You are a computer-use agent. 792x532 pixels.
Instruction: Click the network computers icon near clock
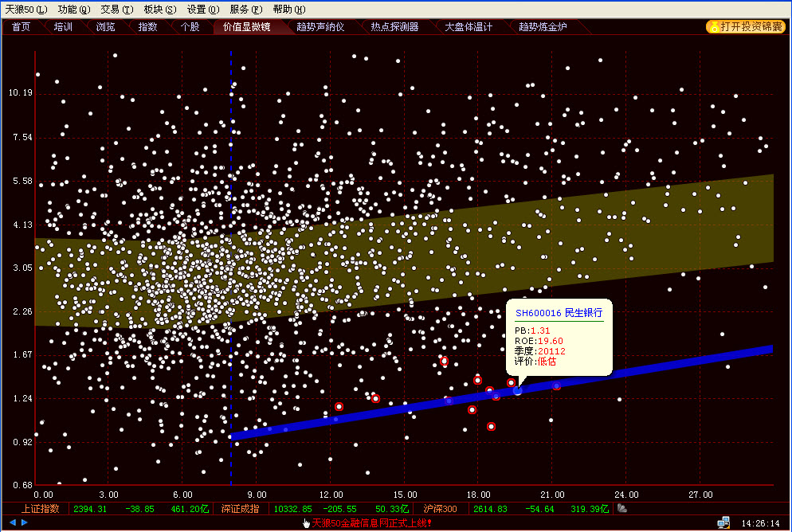click(723, 522)
